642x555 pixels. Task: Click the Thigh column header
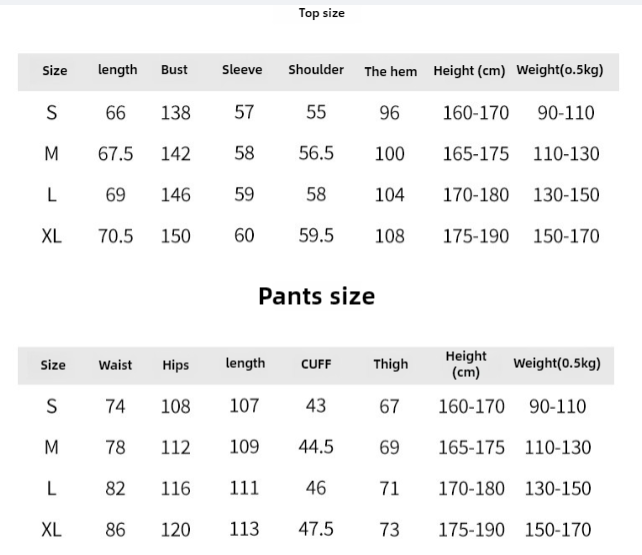pos(390,365)
